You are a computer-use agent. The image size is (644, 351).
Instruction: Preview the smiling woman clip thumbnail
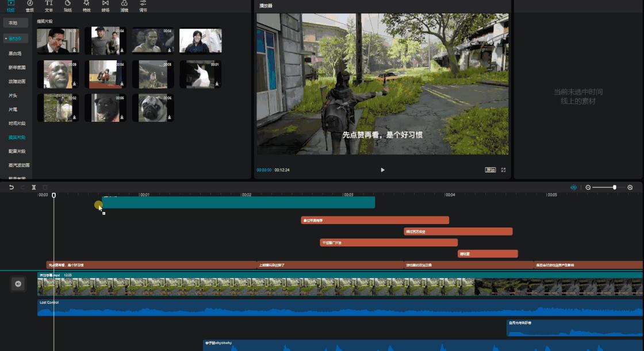(201, 41)
